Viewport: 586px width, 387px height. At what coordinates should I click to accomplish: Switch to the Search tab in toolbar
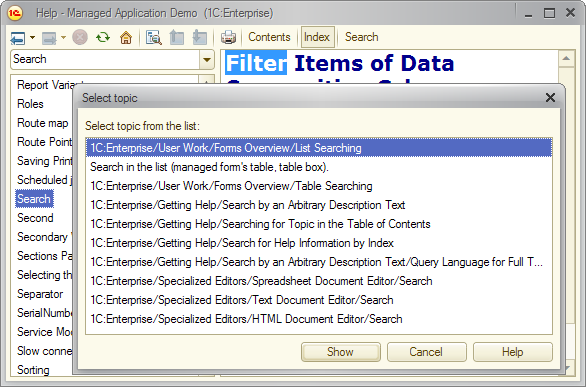tap(361, 37)
